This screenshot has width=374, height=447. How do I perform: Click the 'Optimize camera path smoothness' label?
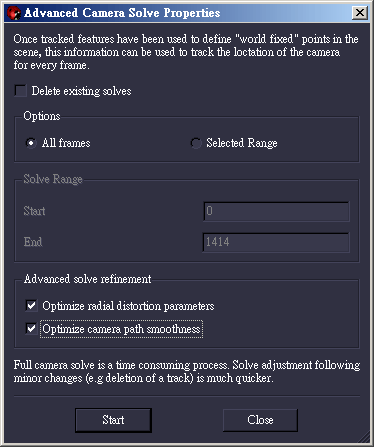(121, 329)
